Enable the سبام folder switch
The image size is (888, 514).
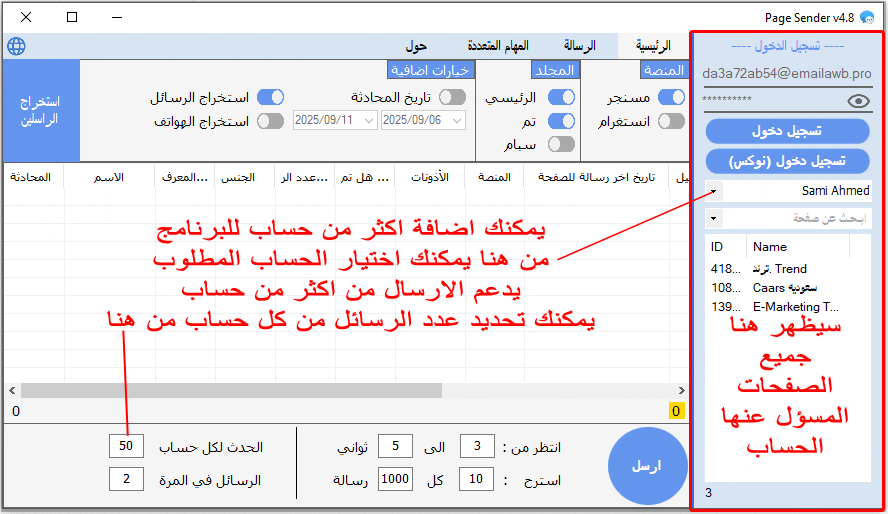pyautogui.click(x=561, y=144)
